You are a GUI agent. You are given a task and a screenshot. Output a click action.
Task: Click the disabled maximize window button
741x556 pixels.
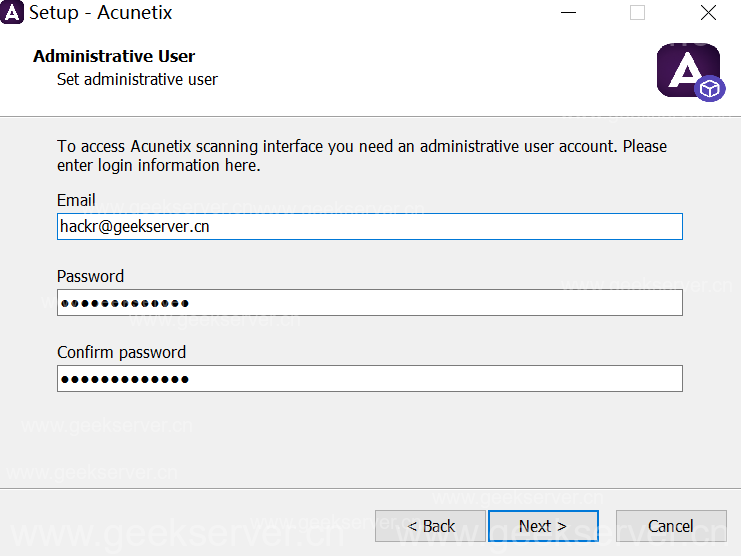tap(637, 14)
